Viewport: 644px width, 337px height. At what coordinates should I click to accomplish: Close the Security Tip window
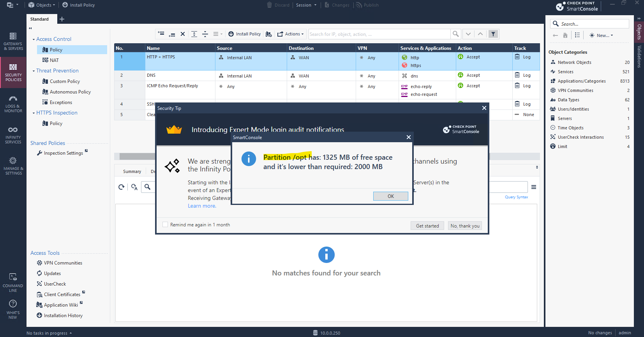coord(484,108)
